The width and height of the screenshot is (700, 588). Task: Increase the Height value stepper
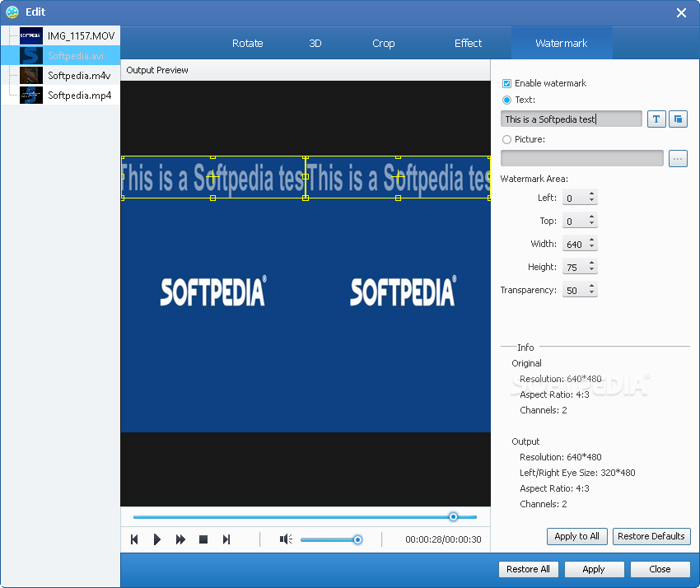point(591,264)
